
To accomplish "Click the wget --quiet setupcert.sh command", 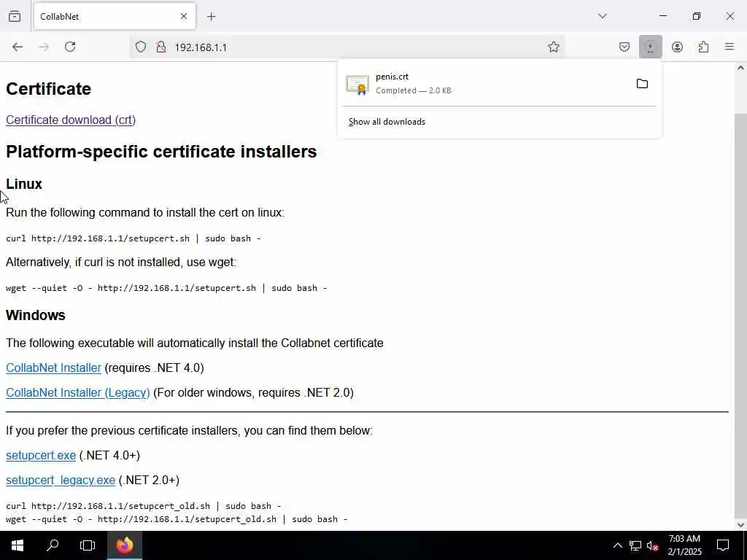I will pyautogui.click(x=166, y=287).
